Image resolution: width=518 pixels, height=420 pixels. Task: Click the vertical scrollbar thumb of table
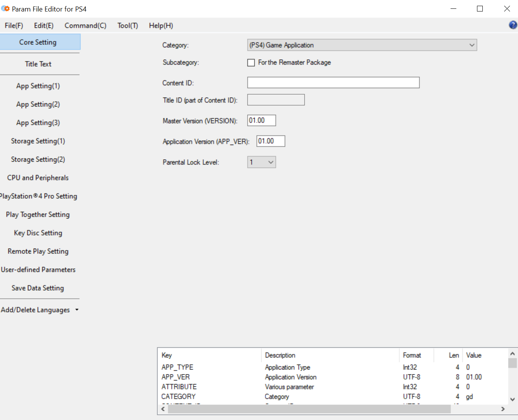coord(512,363)
